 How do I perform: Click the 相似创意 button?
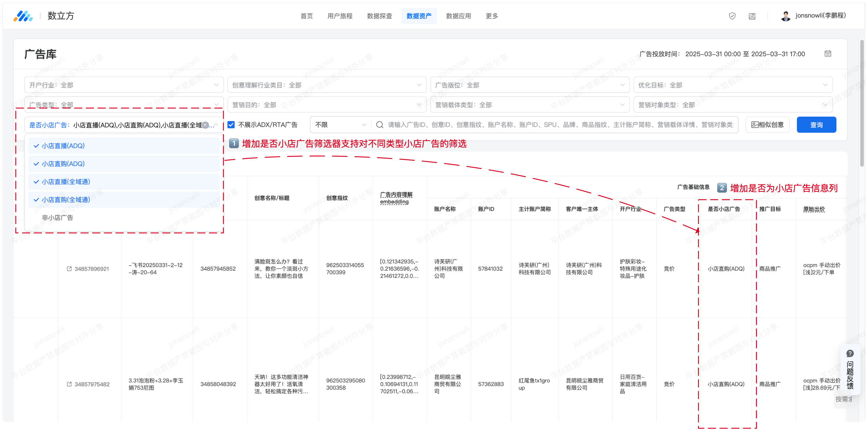pyautogui.click(x=767, y=125)
